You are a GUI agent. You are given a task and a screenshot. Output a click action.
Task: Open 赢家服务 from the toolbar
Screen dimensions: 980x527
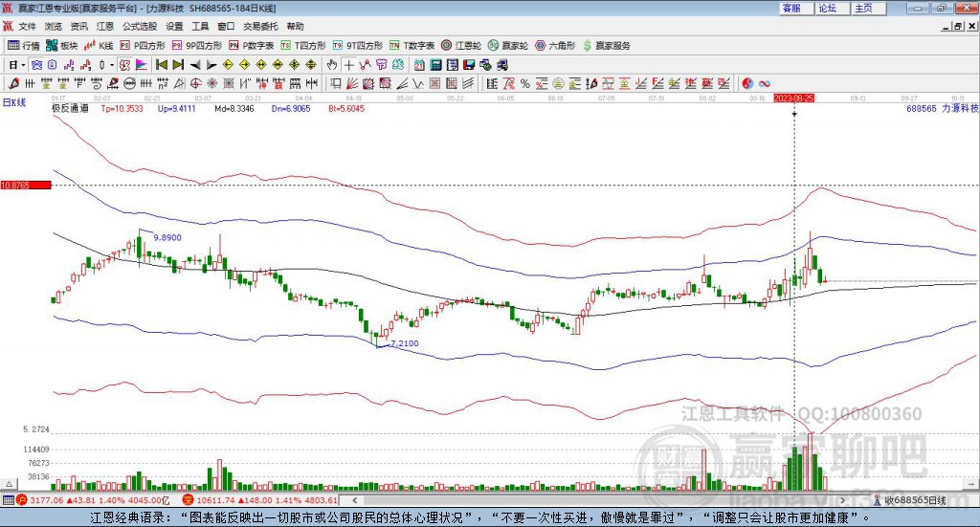606,46
